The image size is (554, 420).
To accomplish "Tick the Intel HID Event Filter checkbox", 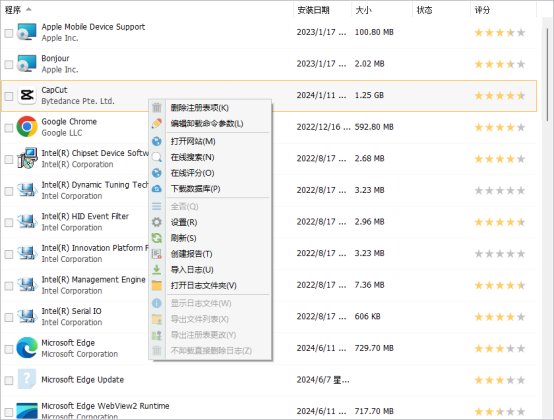I will [9, 223].
